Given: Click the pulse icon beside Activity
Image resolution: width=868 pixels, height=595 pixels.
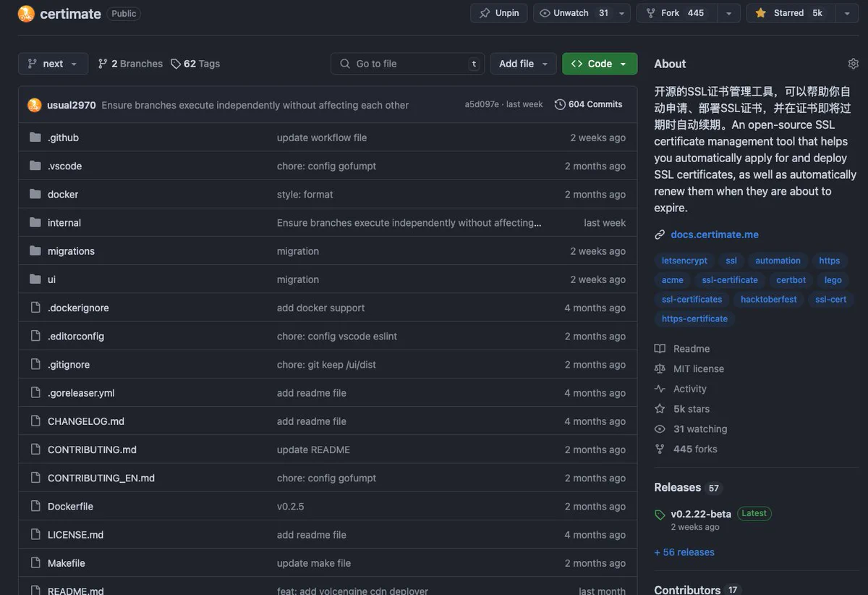Looking at the screenshot, I should [660, 389].
